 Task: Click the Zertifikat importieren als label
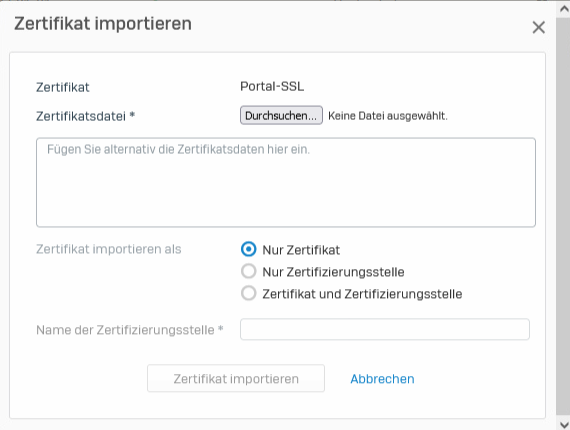pos(108,249)
